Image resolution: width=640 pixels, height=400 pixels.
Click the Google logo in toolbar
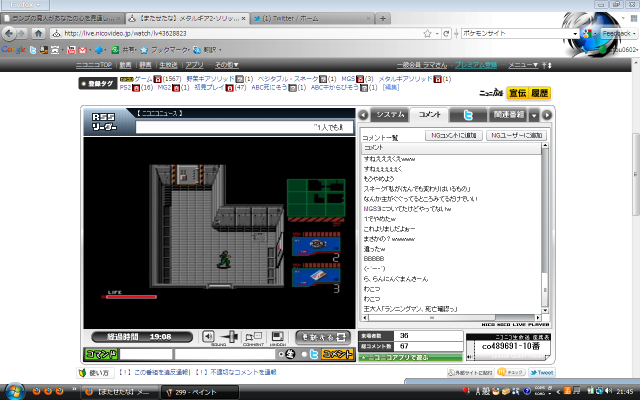13,50
